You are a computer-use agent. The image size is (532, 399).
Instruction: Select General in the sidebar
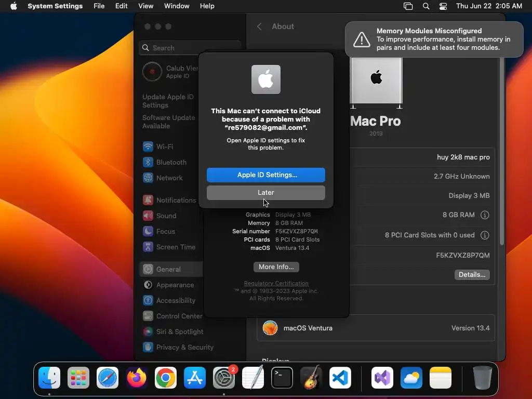point(171,270)
